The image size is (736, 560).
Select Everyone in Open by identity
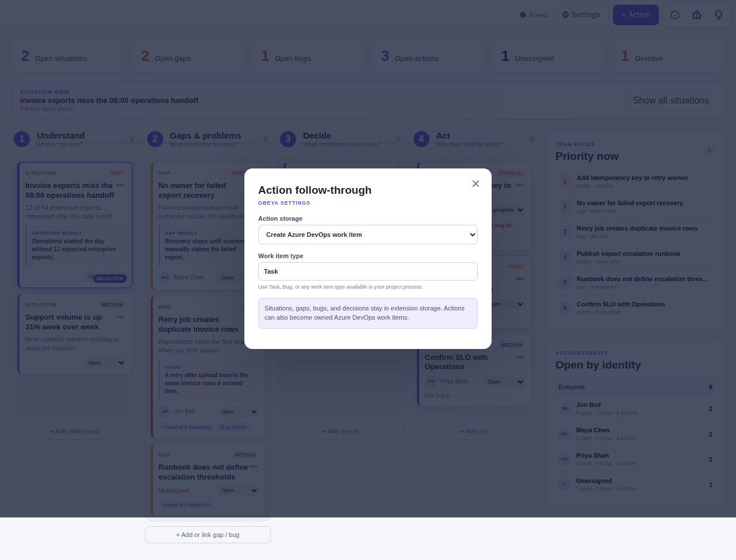point(635,387)
